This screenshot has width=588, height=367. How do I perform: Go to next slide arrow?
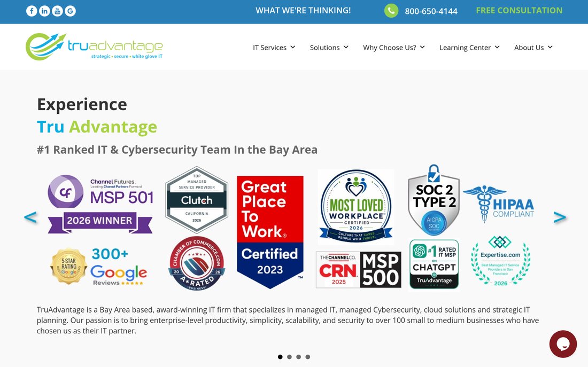point(560,217)
